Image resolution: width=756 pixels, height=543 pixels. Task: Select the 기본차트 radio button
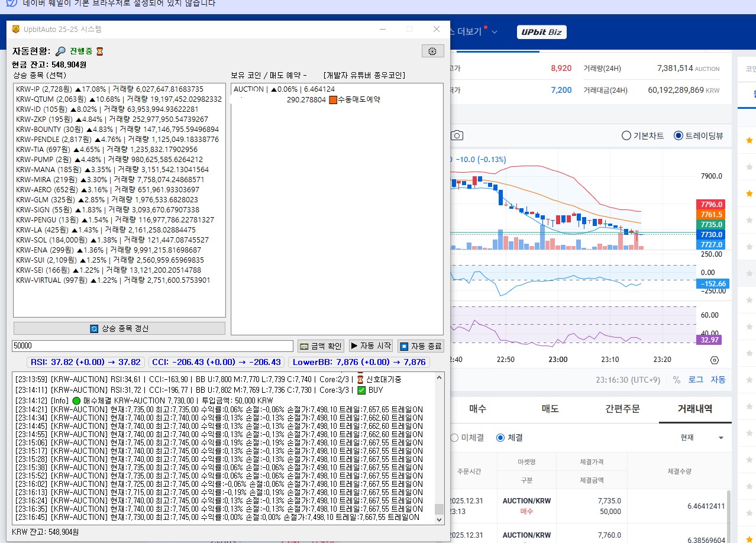point(626,135)
